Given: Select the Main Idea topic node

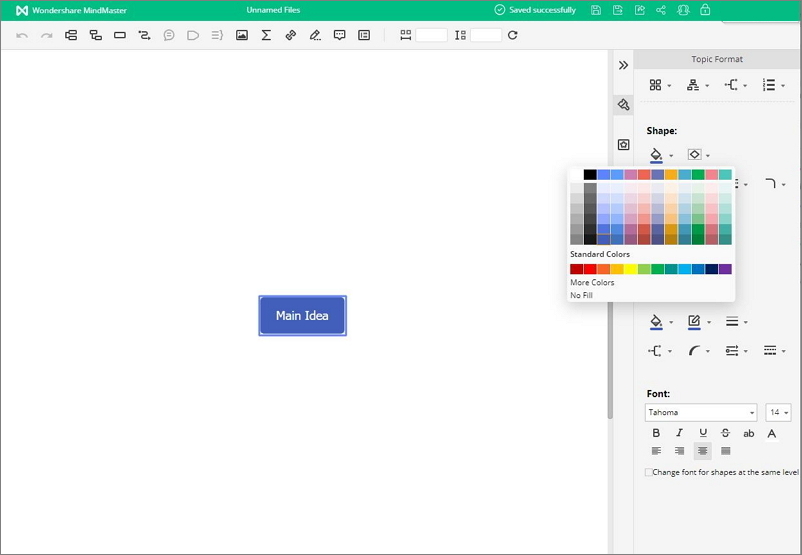Looking at the screenshot, I should pos(302,316).
